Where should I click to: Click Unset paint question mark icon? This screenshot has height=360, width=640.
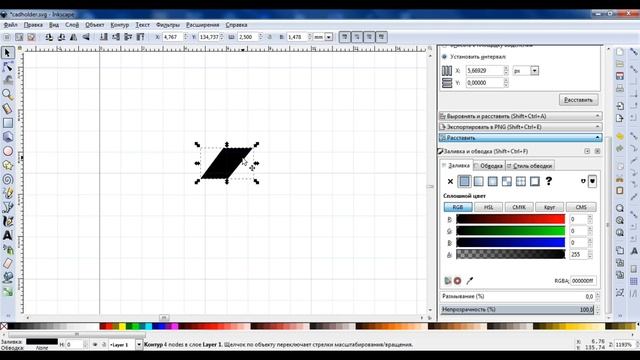(x=549, y=181)
